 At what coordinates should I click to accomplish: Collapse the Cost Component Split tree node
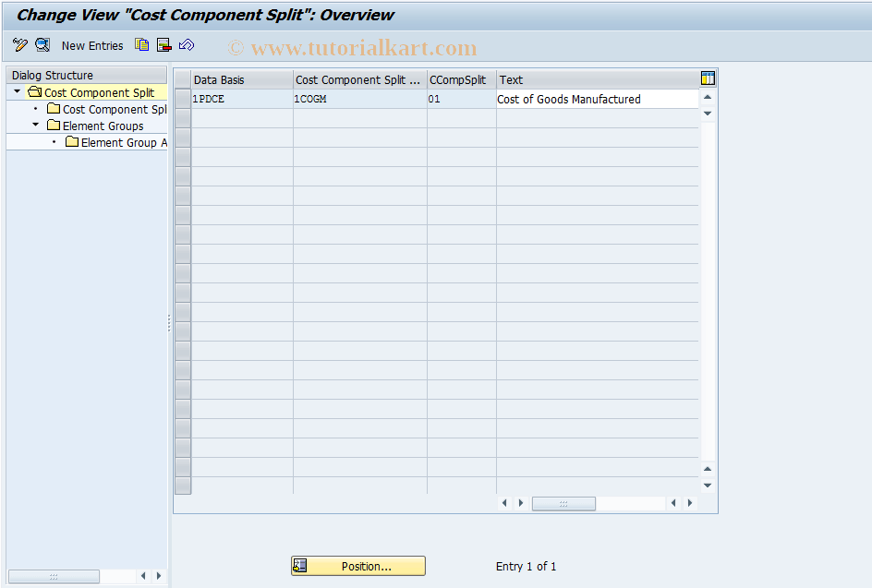16,92
